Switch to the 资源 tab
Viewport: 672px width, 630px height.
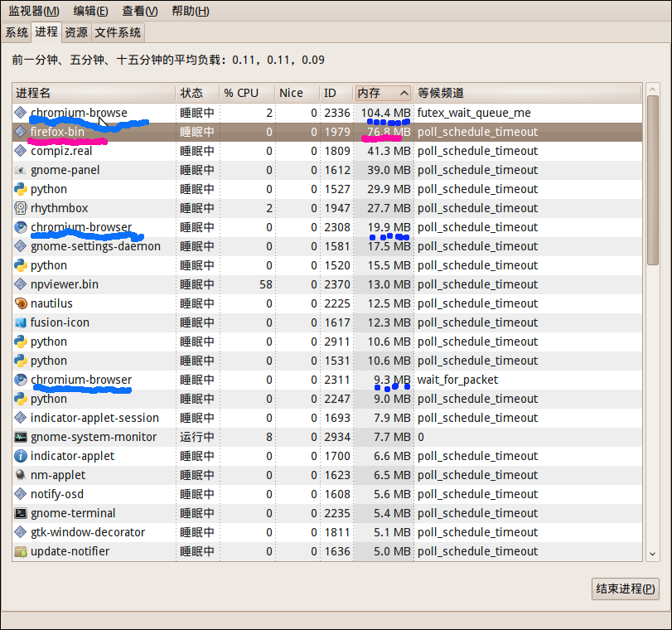pos(76,32)
